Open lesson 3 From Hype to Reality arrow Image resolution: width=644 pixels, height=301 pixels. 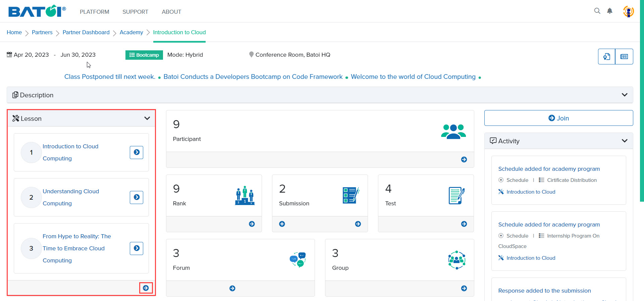(137, 248)
